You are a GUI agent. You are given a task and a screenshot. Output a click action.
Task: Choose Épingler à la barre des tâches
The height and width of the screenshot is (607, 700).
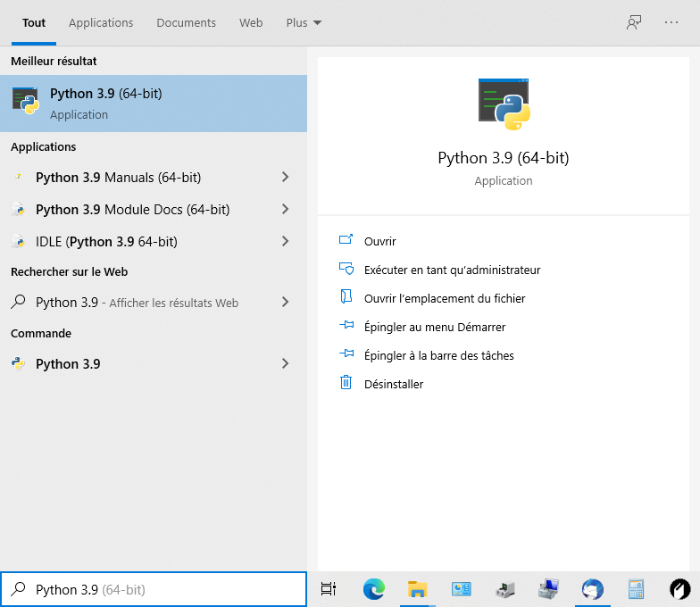click(x=439, y=355)
